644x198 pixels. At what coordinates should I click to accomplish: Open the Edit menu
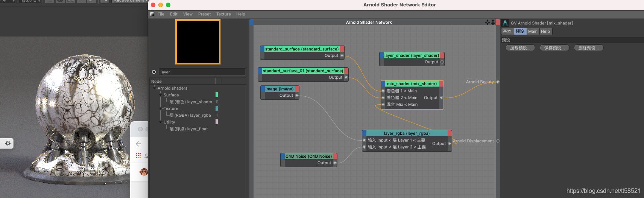pos(173,14)
